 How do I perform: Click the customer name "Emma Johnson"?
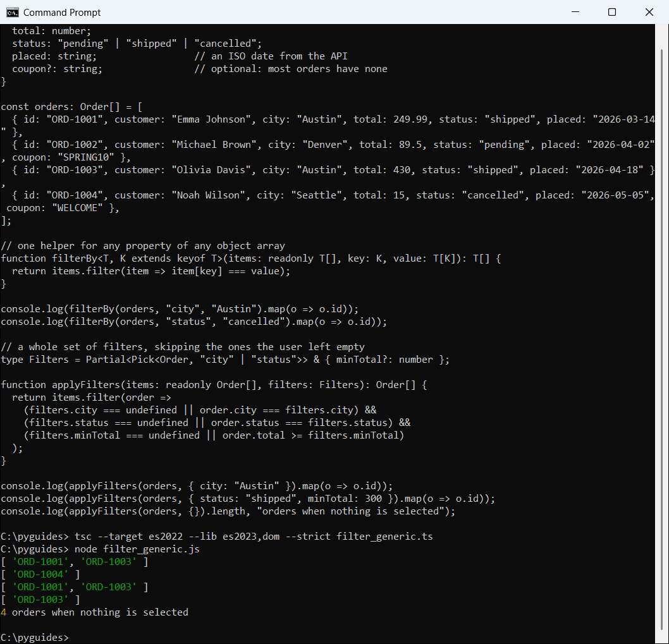tap(211, 119)
